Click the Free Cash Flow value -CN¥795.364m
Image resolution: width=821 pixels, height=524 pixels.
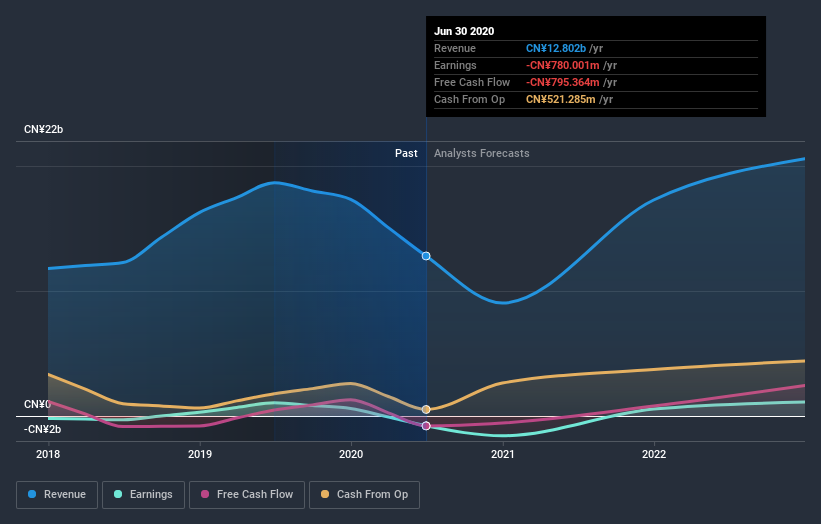pos(563,82)
